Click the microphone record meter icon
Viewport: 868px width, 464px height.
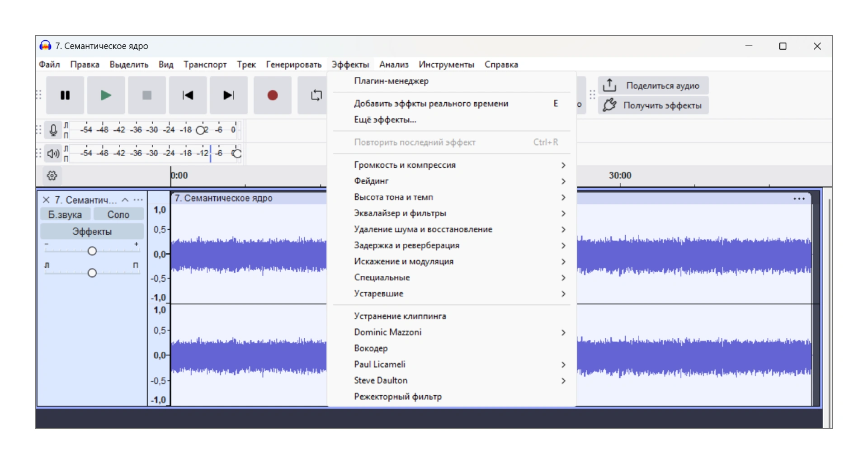point(53,130)
